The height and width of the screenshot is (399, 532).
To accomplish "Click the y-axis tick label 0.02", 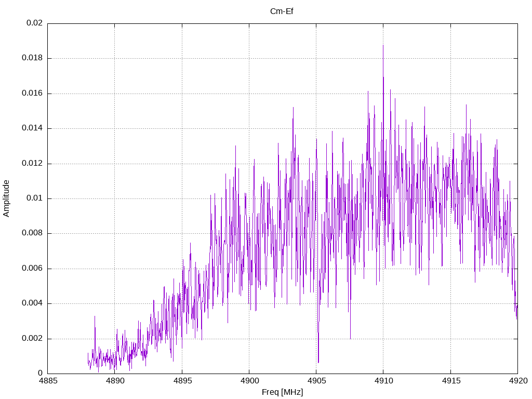I will click(x=35, y=23).
